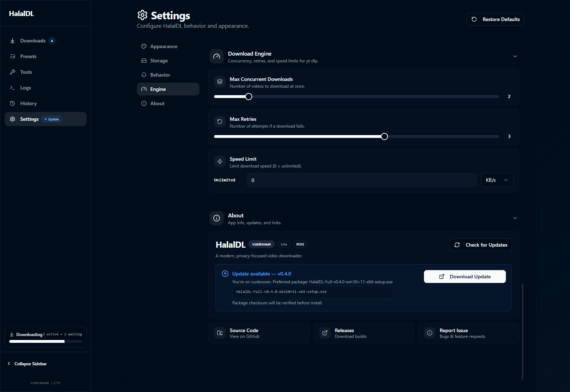Viewport: 570px width, 392px height.
Task: Click the Behavior bell icon
Action: [144, 75]
